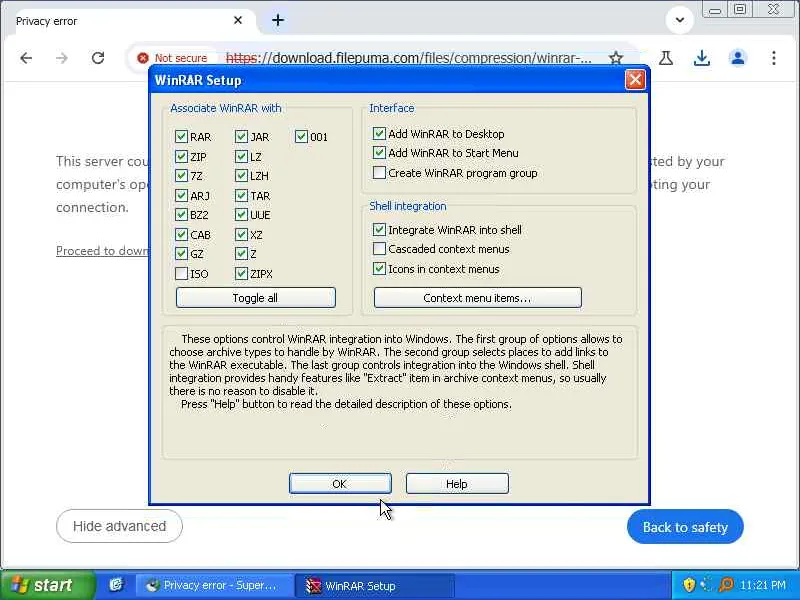Uncheck the 001 association checkbox
The image size is (800, 600).
tap(301, 136)
